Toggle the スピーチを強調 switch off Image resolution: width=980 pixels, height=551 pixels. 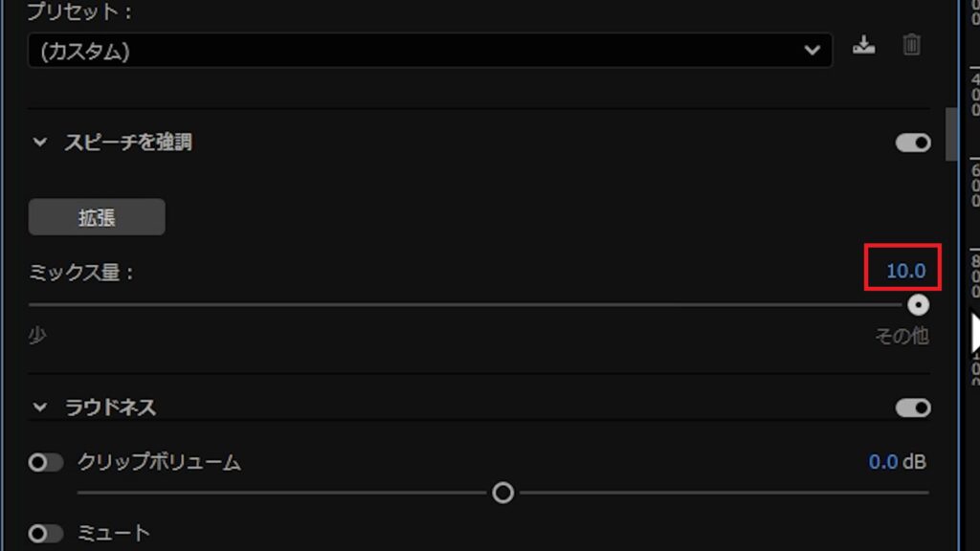click(913, 143)
